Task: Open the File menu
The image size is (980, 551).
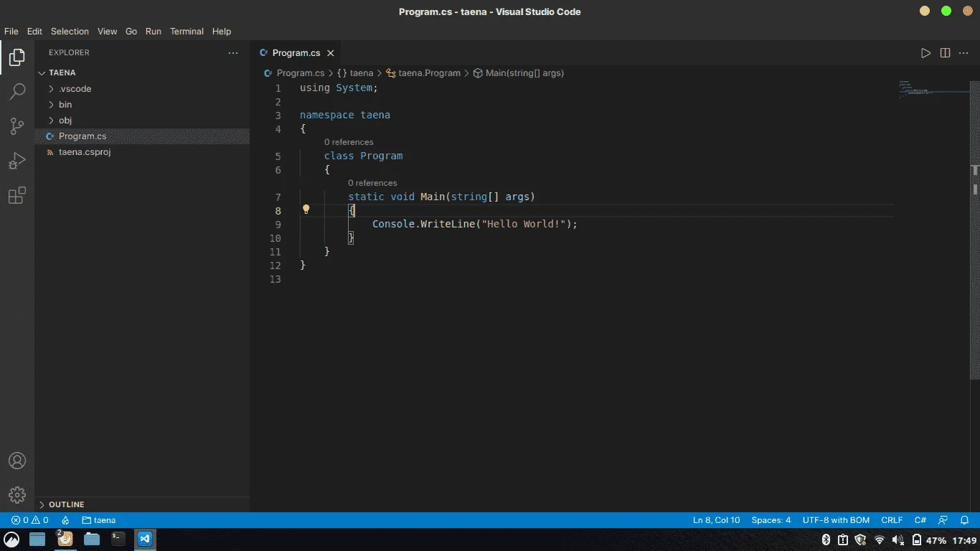Action: pyautogui.click(x=11, y=32)
